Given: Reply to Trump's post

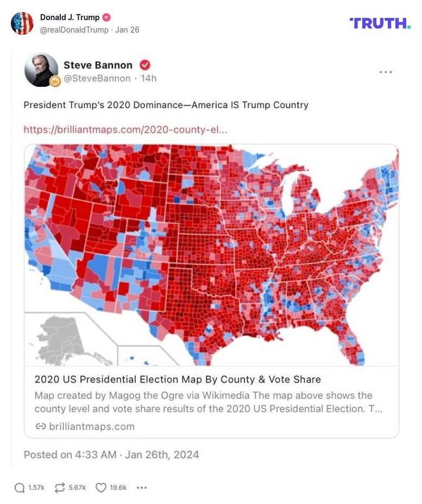Looking at the screenshot, I should (21, 487).
